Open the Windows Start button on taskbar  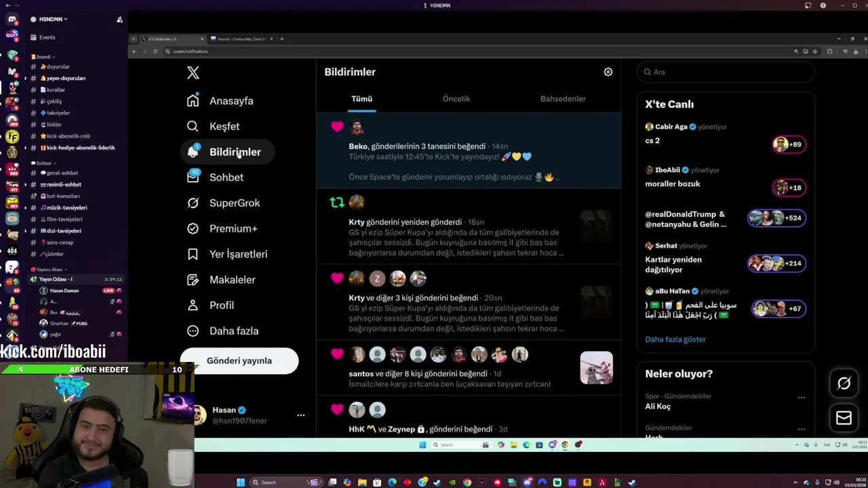tap(240, 483)
